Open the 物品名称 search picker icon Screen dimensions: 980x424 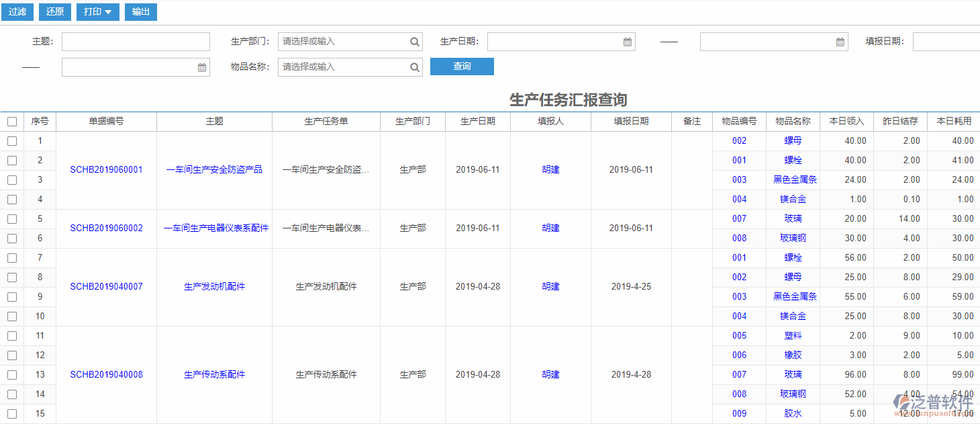pyautogui.click(x=414, y=67)
